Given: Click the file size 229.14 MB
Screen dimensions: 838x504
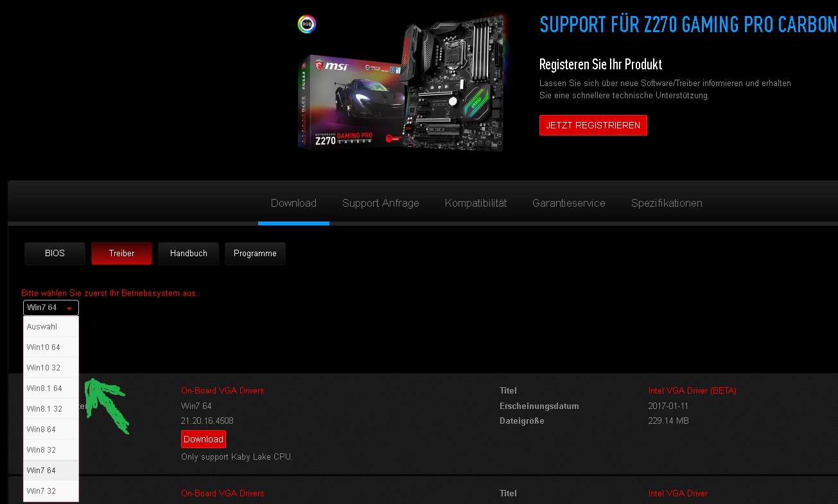Looking at the screenshot, I should pos(668,421).
